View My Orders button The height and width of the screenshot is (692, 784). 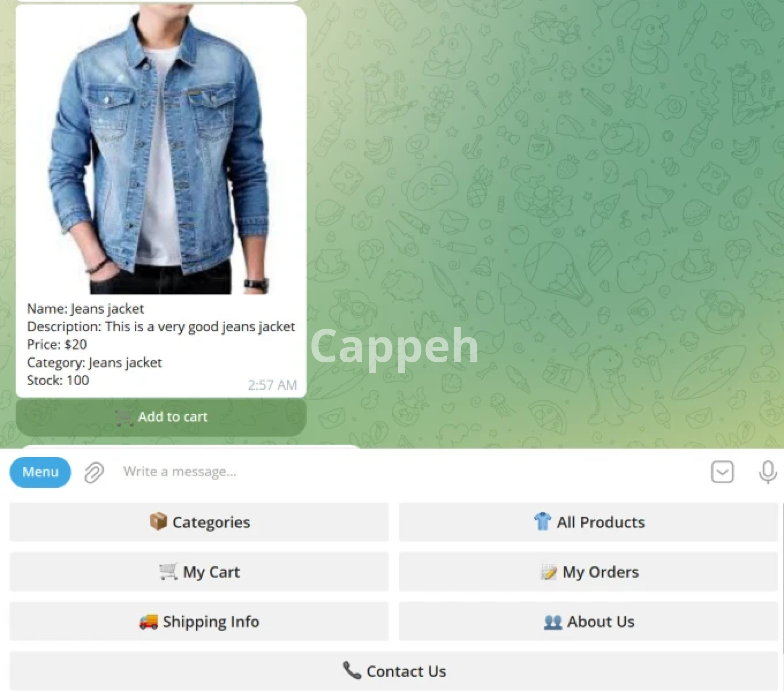tap(588, 572)
